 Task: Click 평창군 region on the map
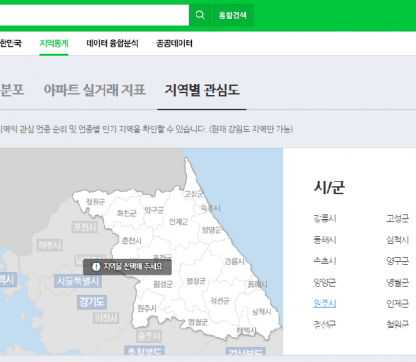(x=196, y=281)
